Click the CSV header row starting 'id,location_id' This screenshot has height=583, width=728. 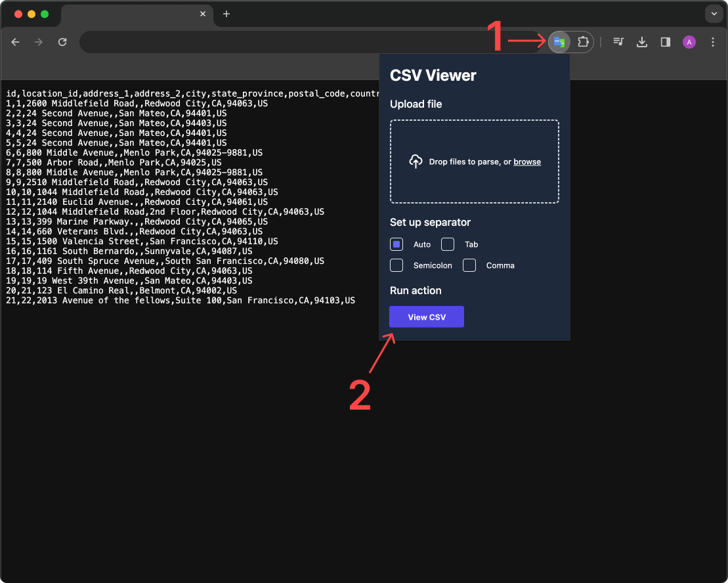point(192,94)
